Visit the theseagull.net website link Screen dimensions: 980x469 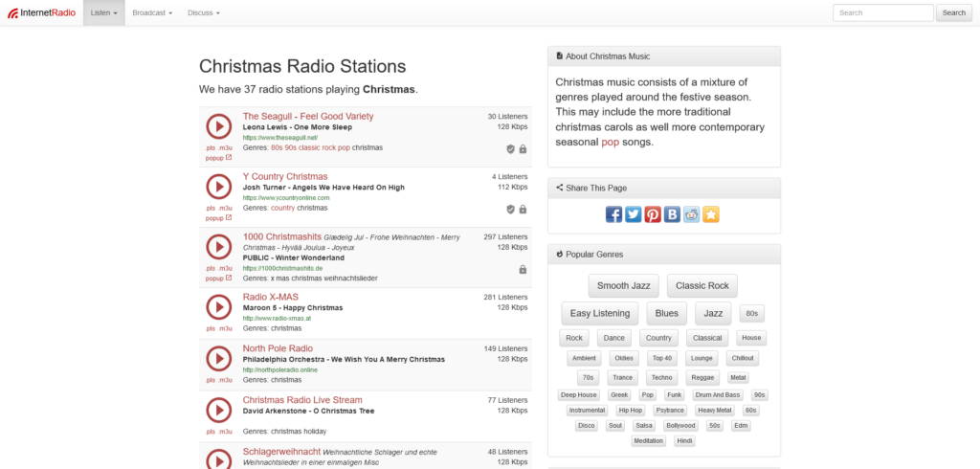280,138
